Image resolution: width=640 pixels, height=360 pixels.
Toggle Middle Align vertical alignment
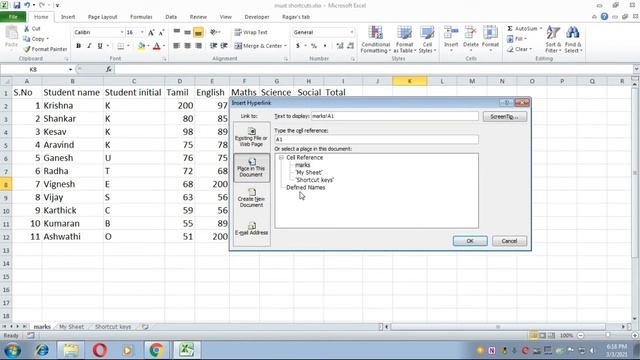click(187, 32)
